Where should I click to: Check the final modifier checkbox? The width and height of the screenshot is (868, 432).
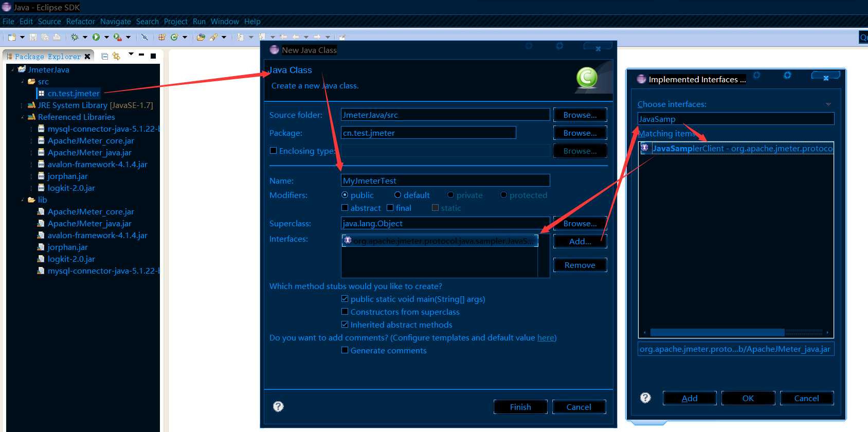click(x=390, y=208)
